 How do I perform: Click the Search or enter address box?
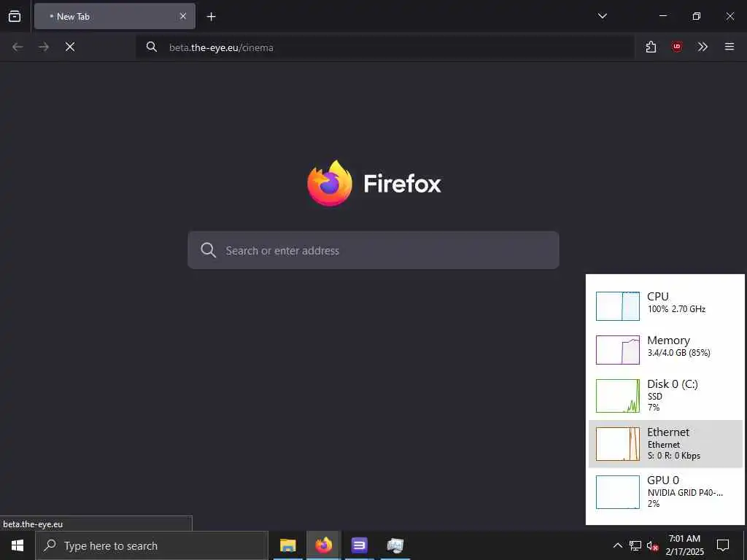point(373,250)
